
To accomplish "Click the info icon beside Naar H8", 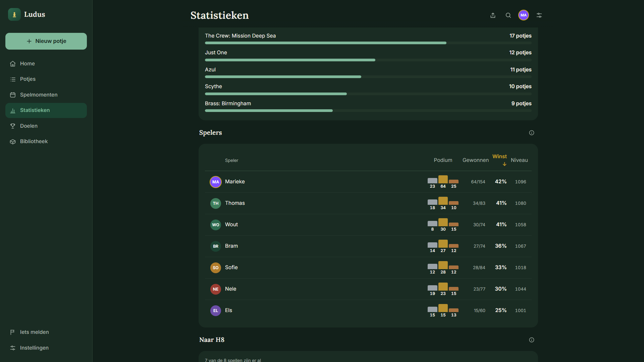I will [532, 340].
